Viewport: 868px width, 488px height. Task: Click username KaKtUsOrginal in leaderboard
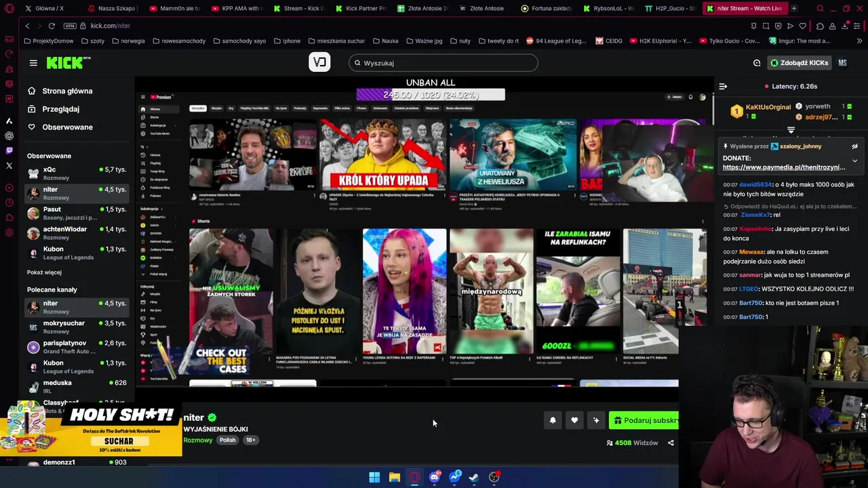click(x=768, y=107)
